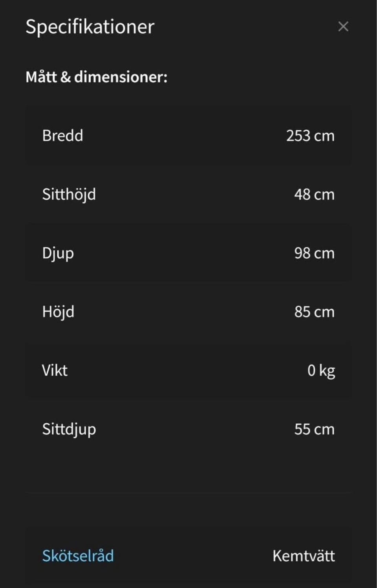Click the Sitthöjd label
This screenshot has height=588, width=377.
[69, 194]
